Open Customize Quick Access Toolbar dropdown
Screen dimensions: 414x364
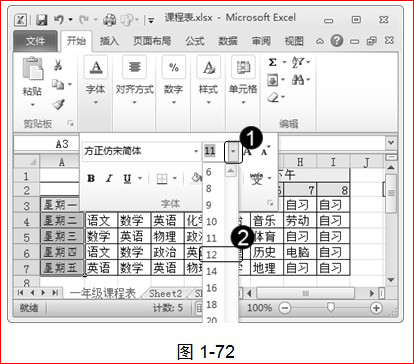click(x=151, y=21)
